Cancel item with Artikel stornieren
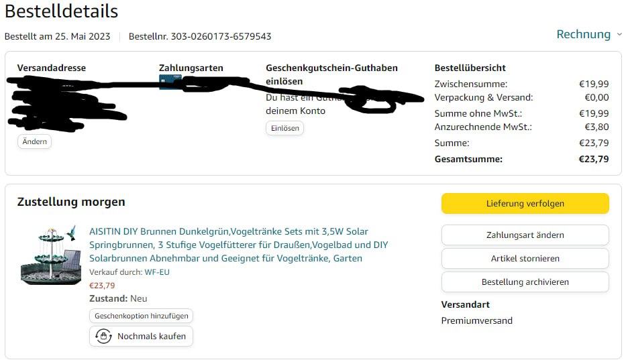The height and width of the screenshot is (364, 626). click(x=525, y=258)
